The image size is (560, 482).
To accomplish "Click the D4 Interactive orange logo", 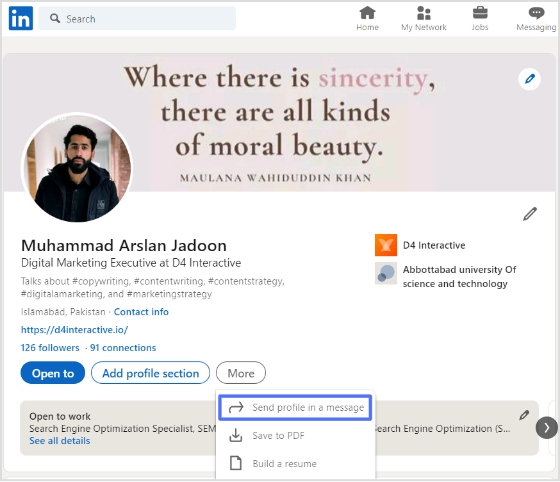I will tap(386, 245).
